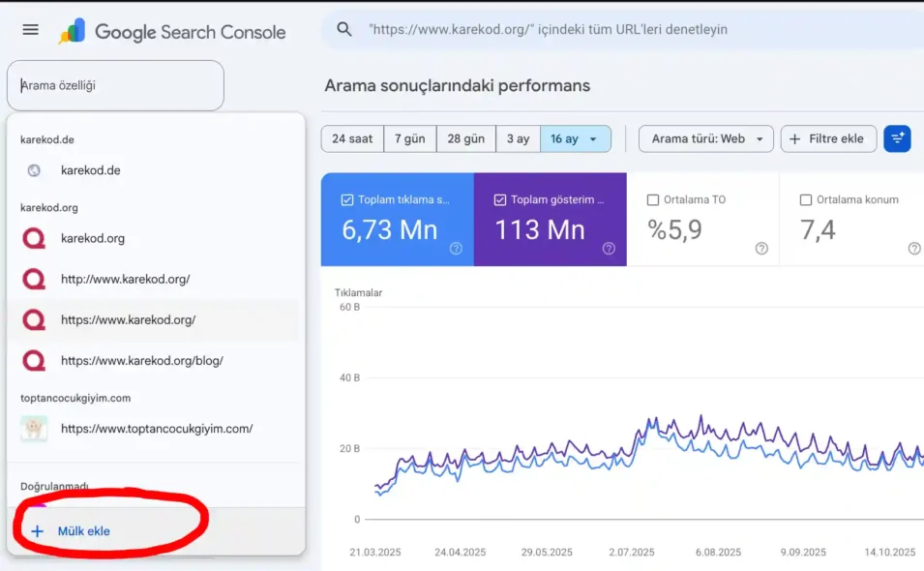Click the Doğrulanmadı section label
The width and height of the screenshot is (924, 571).
(x=54, y=486)
